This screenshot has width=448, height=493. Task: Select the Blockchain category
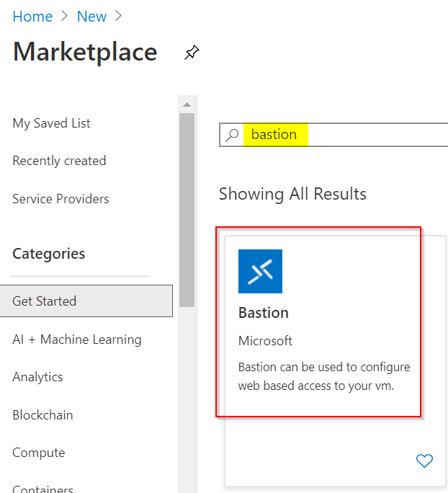click(x=42, y=415)
